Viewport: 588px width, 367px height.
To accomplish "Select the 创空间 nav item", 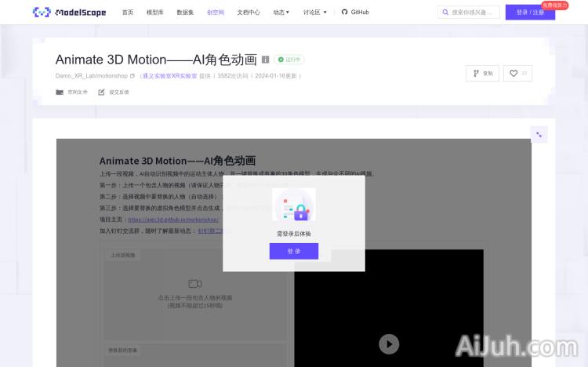I will pos(216,13).
